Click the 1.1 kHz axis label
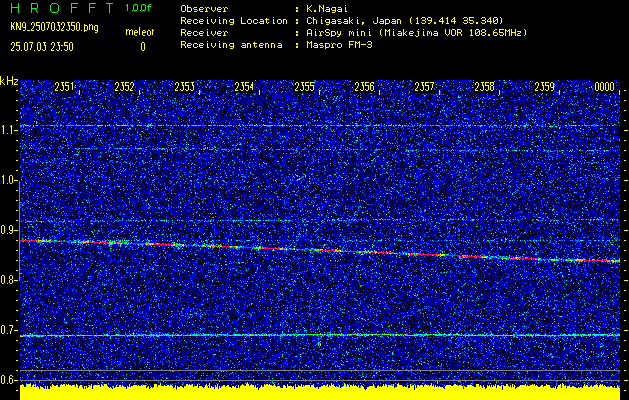The image size is (629, 400). [x=8, y=130]
